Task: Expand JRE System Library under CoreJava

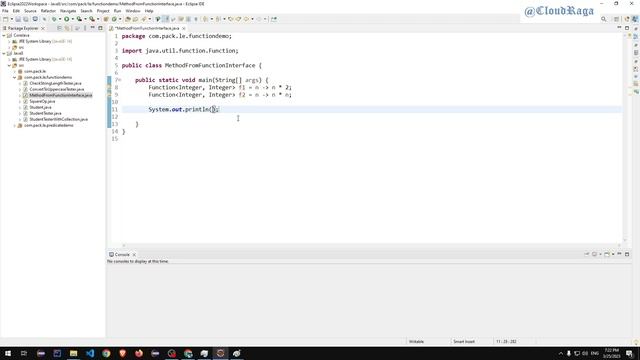Action: click(x=9, y=42)
